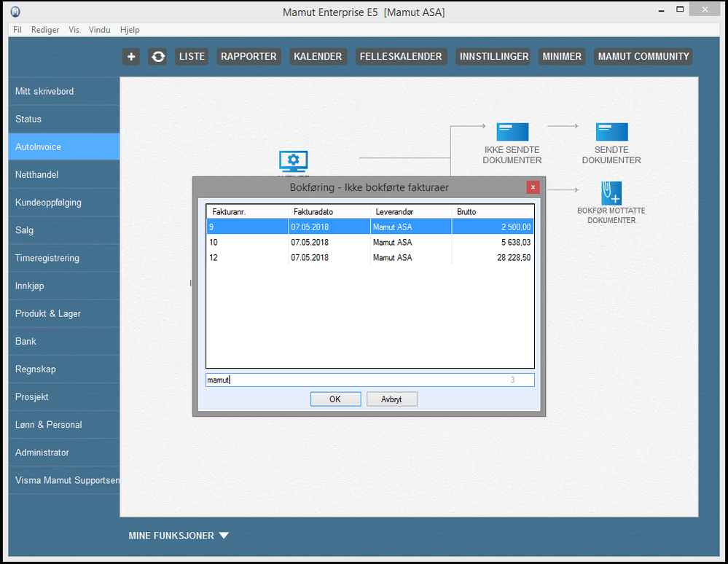Click the 2 500,00 amount cell
Screen dimensions: 728x564
click(x=493, y=227)
